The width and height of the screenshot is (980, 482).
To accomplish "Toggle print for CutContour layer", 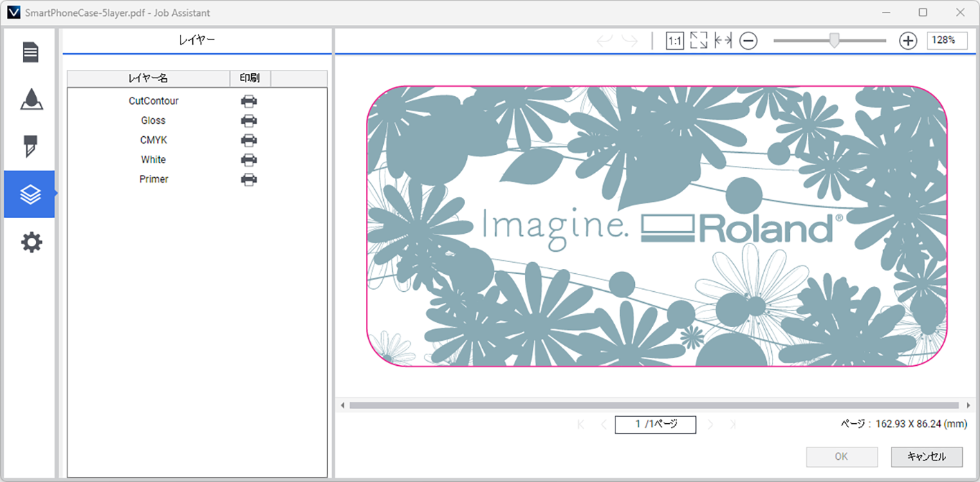I will [x=249, y=101].
